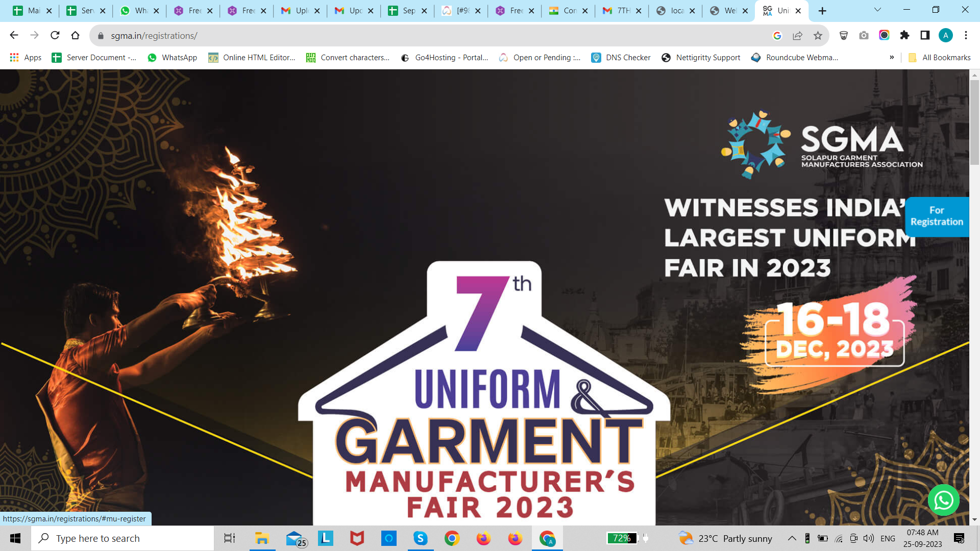Open Online HTML Editor bookmark
This screenshot has height=551, width=980.
pyautogui.click(x=252, y=58)
